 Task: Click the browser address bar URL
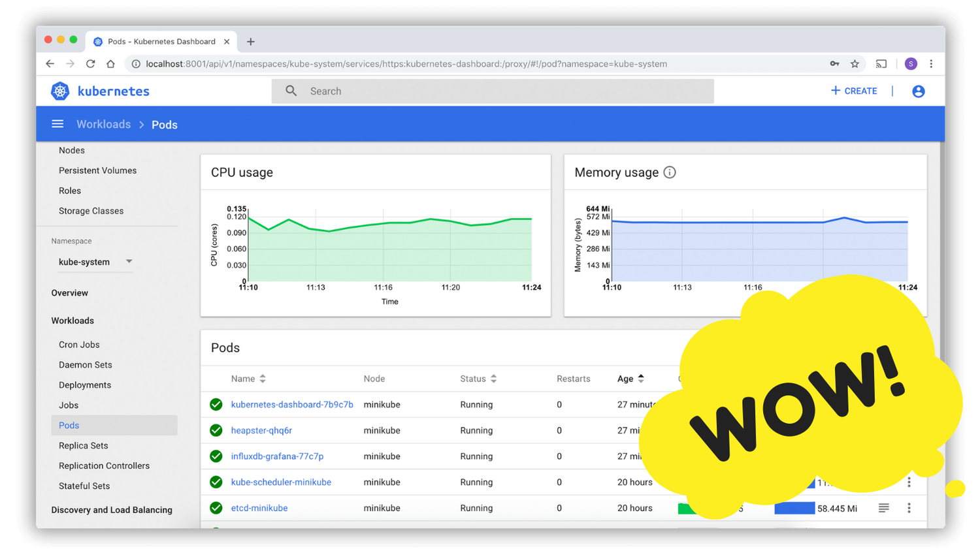pyautogui.click(x=406, y=64)
